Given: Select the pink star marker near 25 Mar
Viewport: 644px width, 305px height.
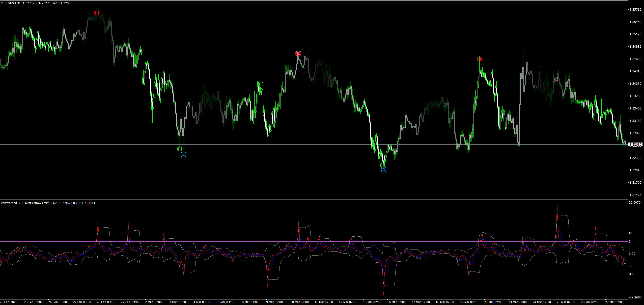Looking at the screenshot, I should click(556, 79).
